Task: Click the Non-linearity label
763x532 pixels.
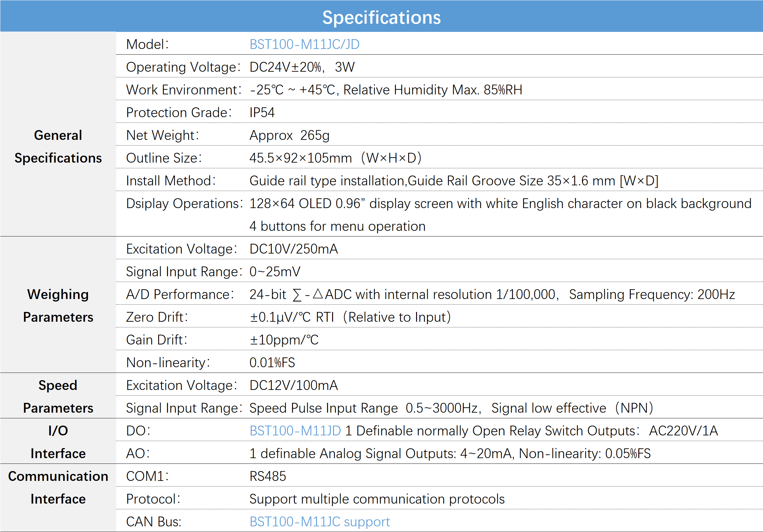Action: (x=168, y=362)
